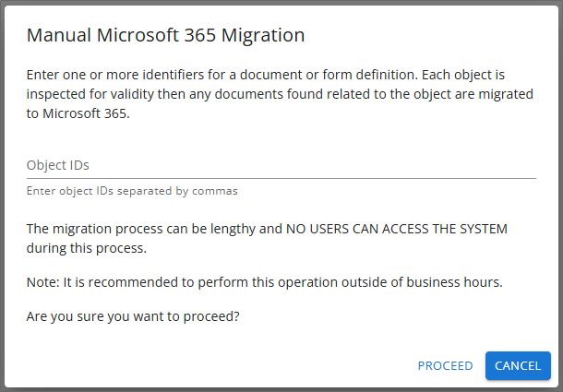This screenshot has height=392, width=563.
Task: Click the helper text about separating by commas
Action: pyautogui.click(x=132, y=191)
